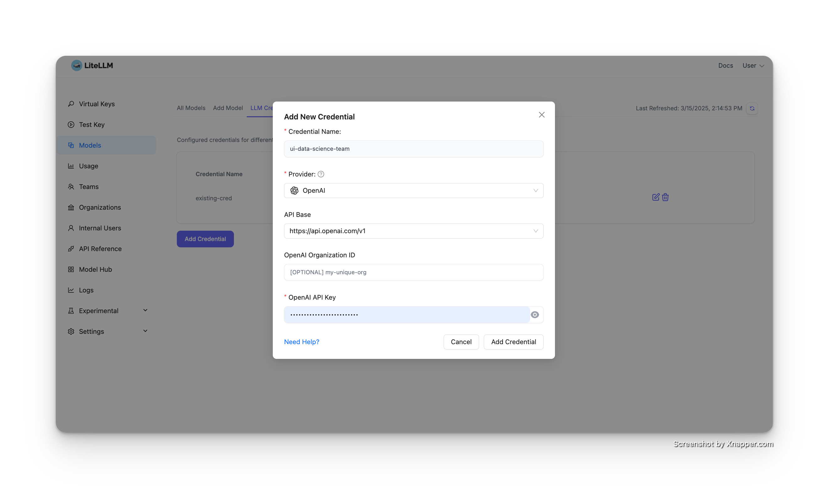The image size is (829, 504).
Task: Click the Cancel button
Action: tap(461, 342)
